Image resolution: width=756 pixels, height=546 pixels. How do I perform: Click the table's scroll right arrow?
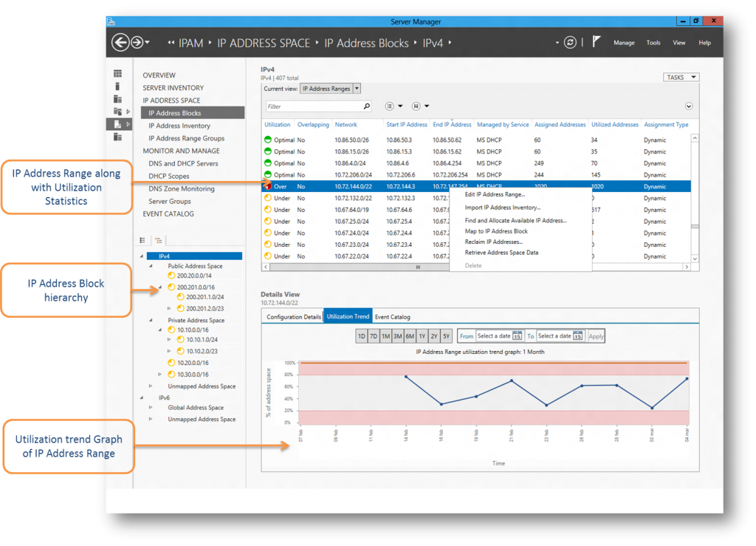[x=687, y=267]
